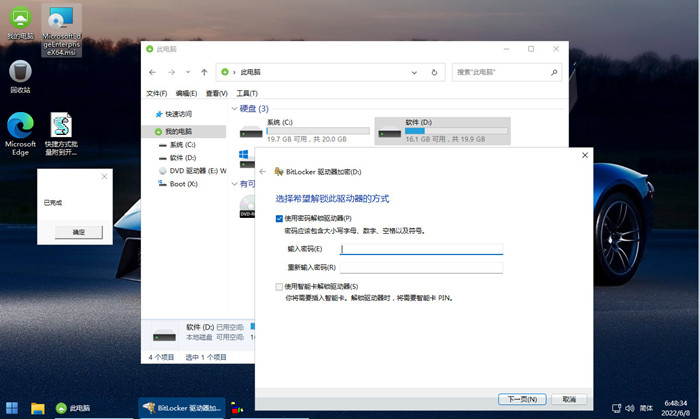Image resolution: width=700 pixels, height=419 pixels.
Task: Open the 工具(T) menu
Action: click(x=247, y=93)
